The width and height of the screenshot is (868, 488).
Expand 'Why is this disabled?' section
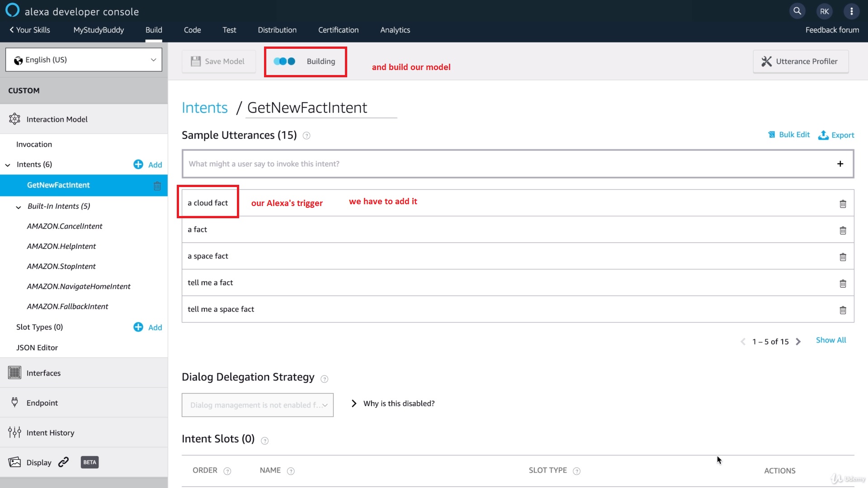[x=392, y=404]
